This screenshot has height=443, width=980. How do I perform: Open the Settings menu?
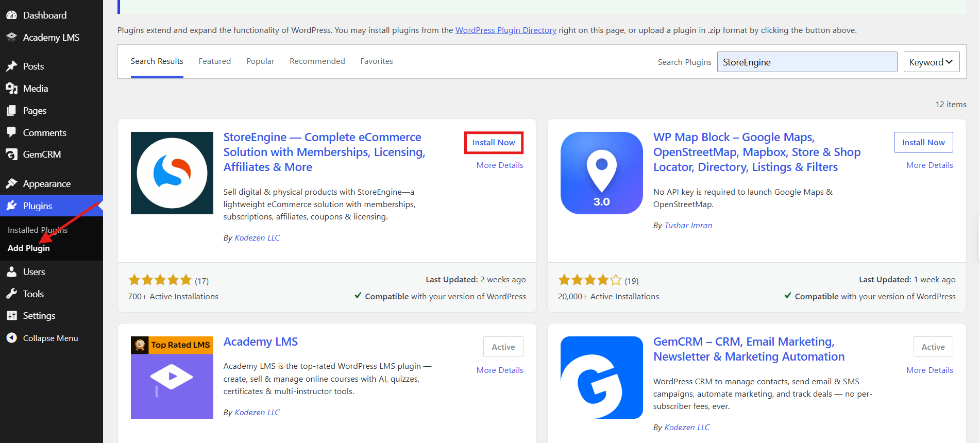tap(52, 315)
